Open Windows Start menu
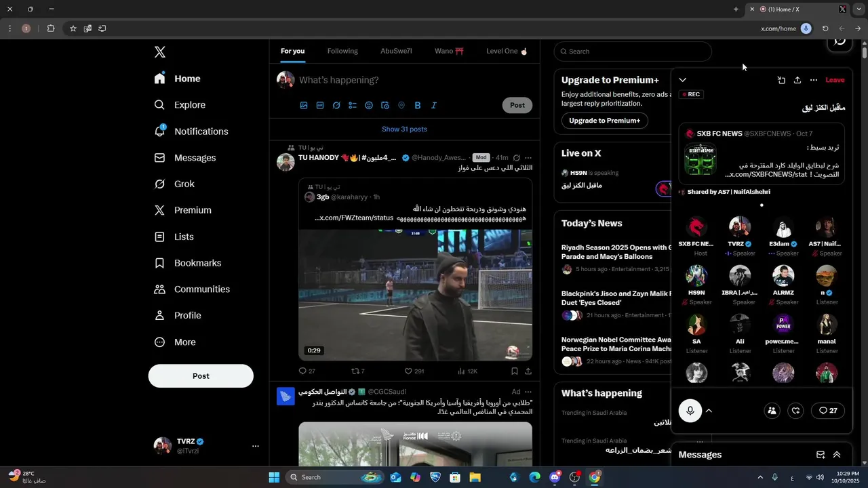Image resolution: width=868 pixels, height=488 pixels. [274, 477]
